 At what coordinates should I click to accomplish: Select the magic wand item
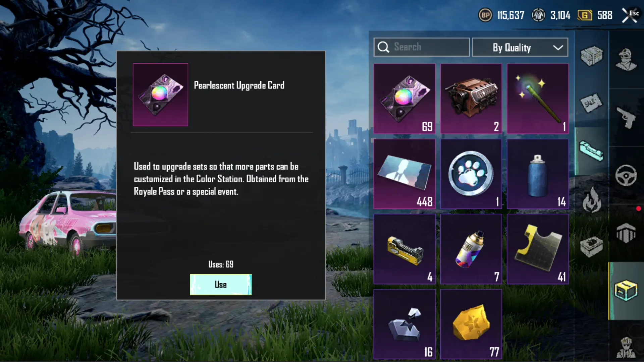[x=538, y=99]
